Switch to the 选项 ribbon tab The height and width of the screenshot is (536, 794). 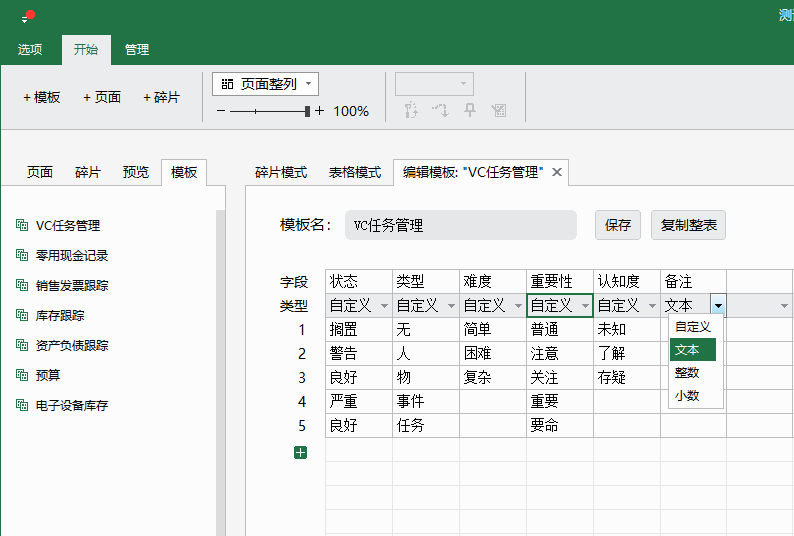coord(30,50)
